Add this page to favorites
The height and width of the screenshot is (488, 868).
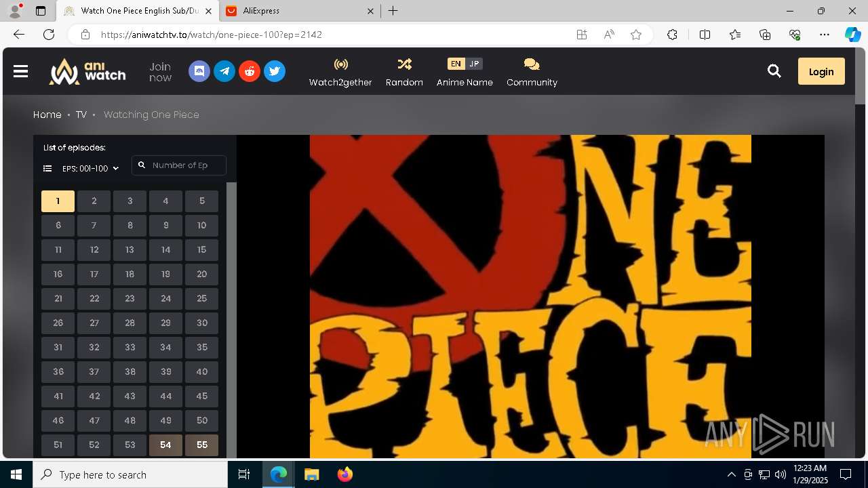tap(636, 35)
